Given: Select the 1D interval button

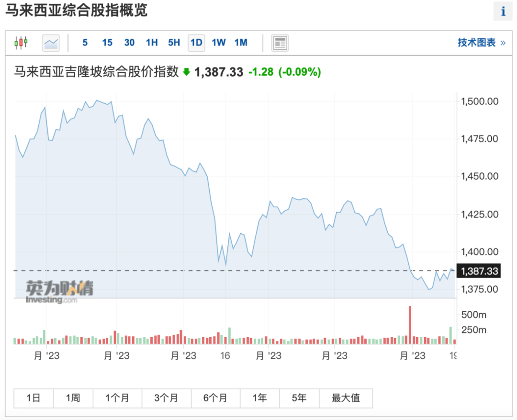Looking at the screenshot, I should pyautogui.click(x=197, y=43).
